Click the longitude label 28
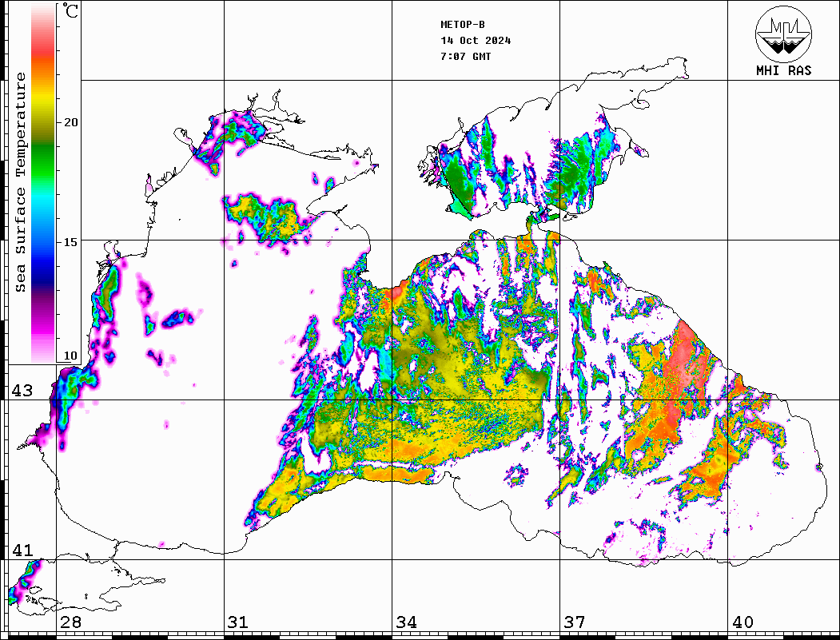 tap(70, 622)
